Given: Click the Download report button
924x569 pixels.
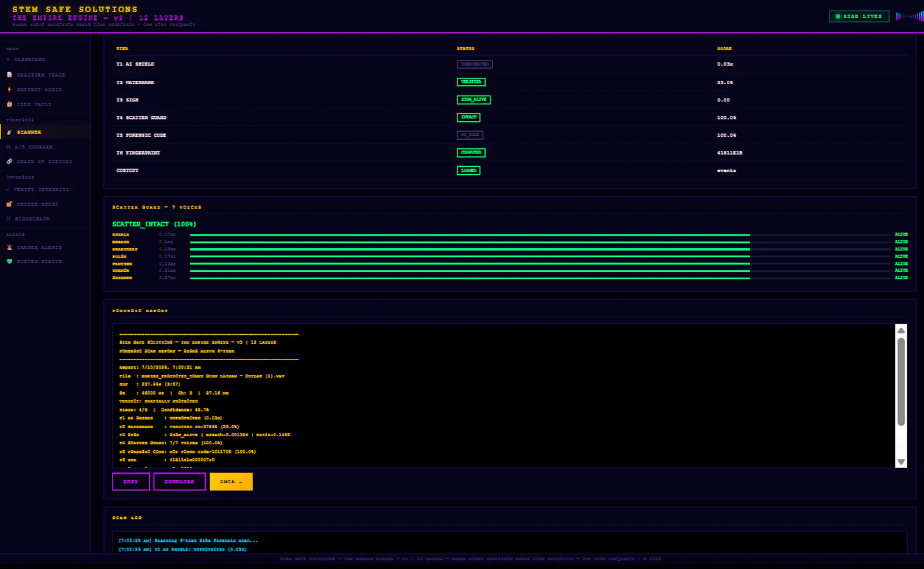Looking at the screenshot, I should click(x=180, y=482).
